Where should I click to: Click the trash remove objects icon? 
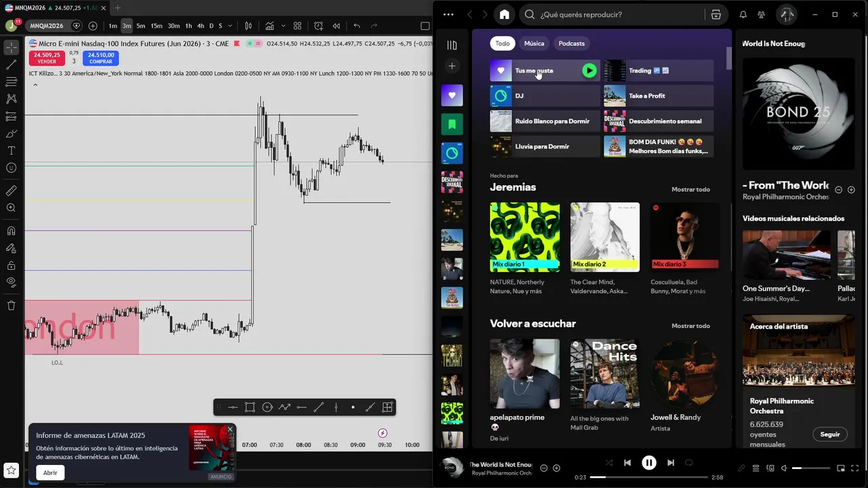11,306
